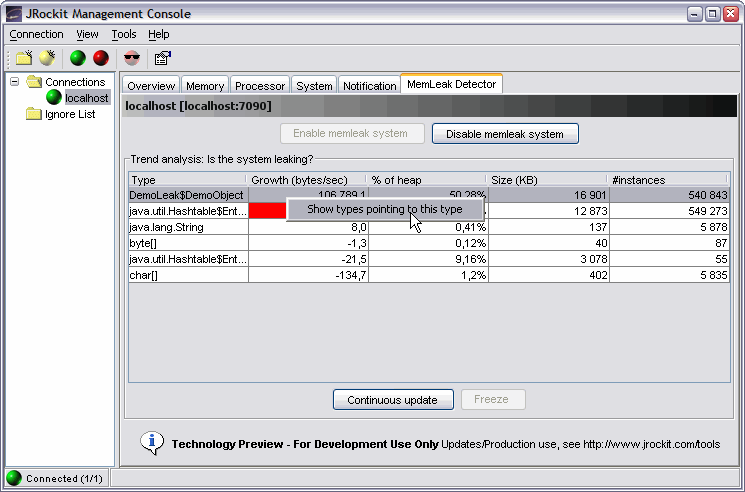Screen dimensions: 745x492
Task: Click the green status bar connection icon
Action: [x=14, y=478]
